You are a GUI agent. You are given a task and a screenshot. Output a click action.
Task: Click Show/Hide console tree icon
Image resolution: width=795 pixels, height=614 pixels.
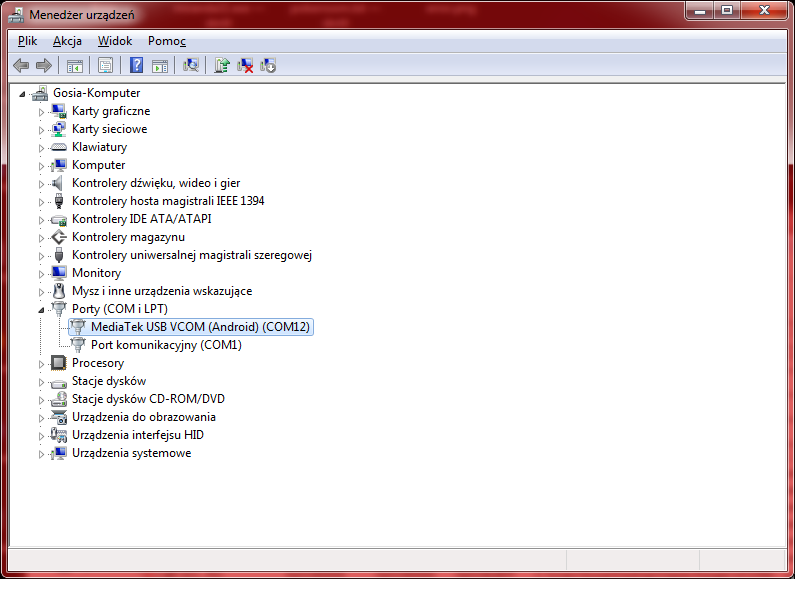click(x=74, y=65)
